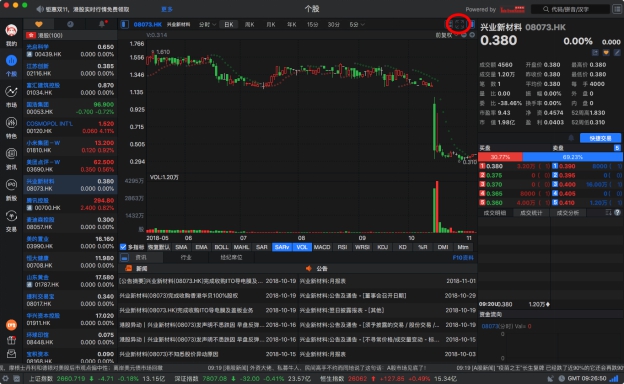Toggle the BOLL indicator
The height and width of the screenshot is (384, 624).
pyautogui.click(x=221, y=247)
